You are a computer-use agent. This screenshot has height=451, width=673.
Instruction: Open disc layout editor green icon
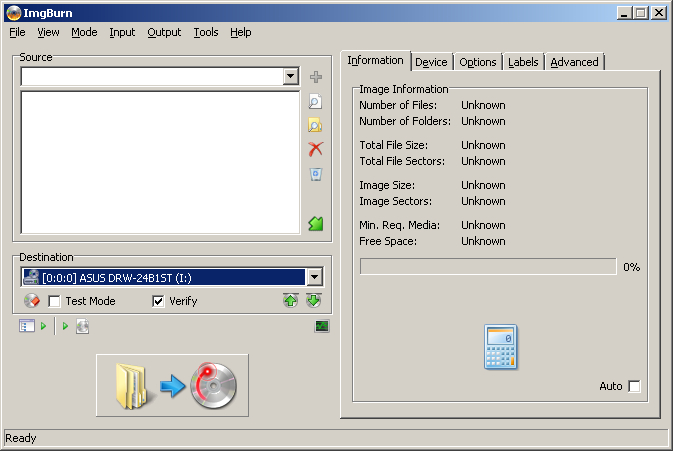[315, 223]
